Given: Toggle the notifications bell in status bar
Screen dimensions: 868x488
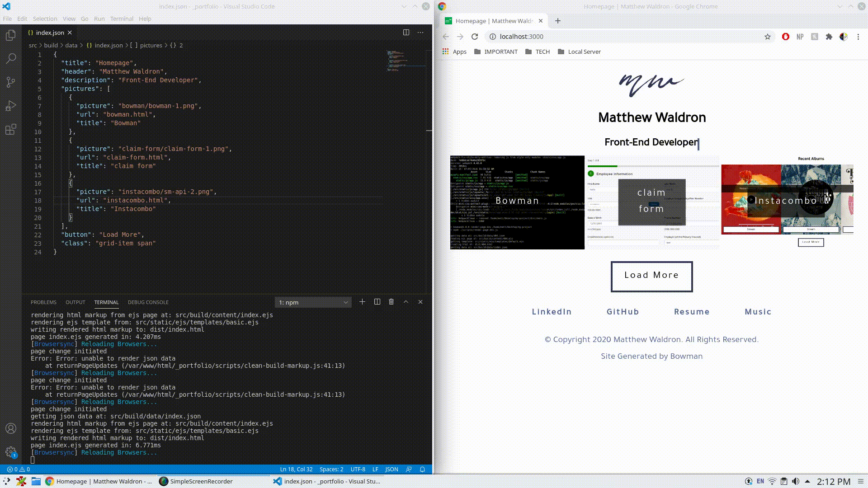Looking at the screenshot, I should [x=422, y=469].
